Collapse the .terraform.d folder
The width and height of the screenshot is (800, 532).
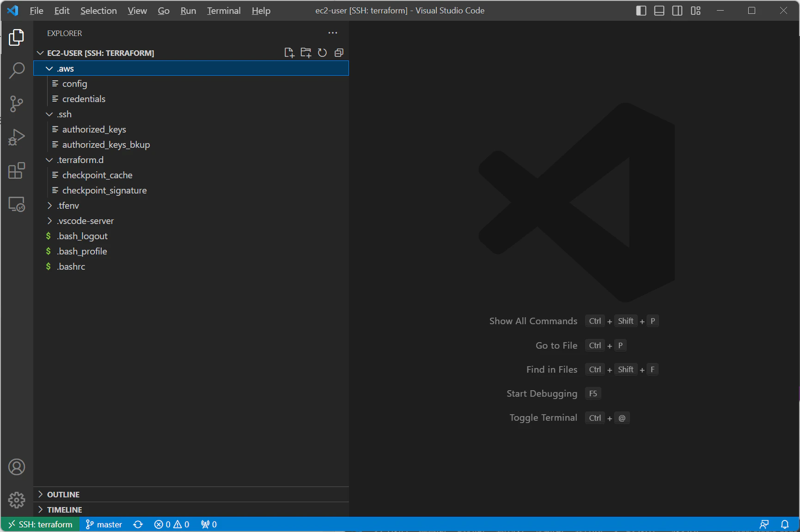coord(191,160)
